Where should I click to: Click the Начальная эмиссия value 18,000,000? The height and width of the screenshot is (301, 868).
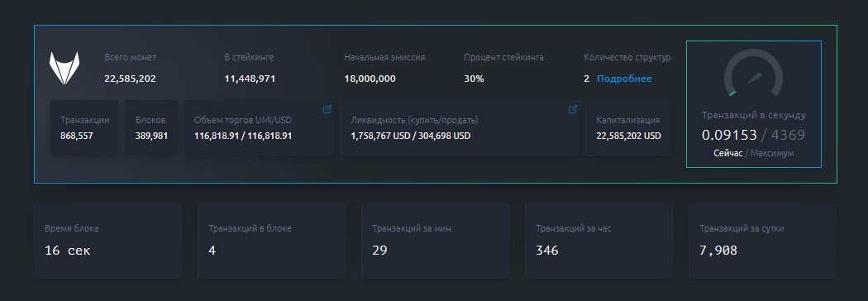tap(370, 79)
